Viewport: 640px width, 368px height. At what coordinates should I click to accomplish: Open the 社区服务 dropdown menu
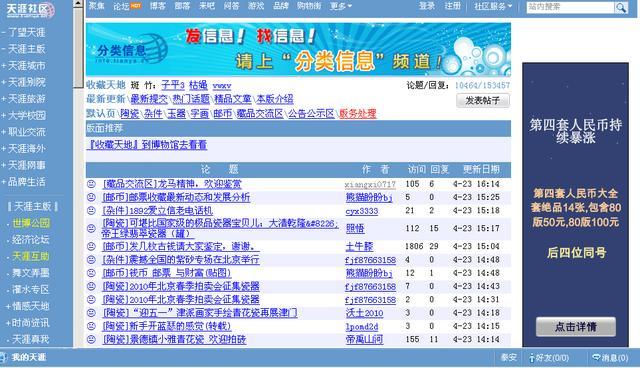tap(493, 7)
